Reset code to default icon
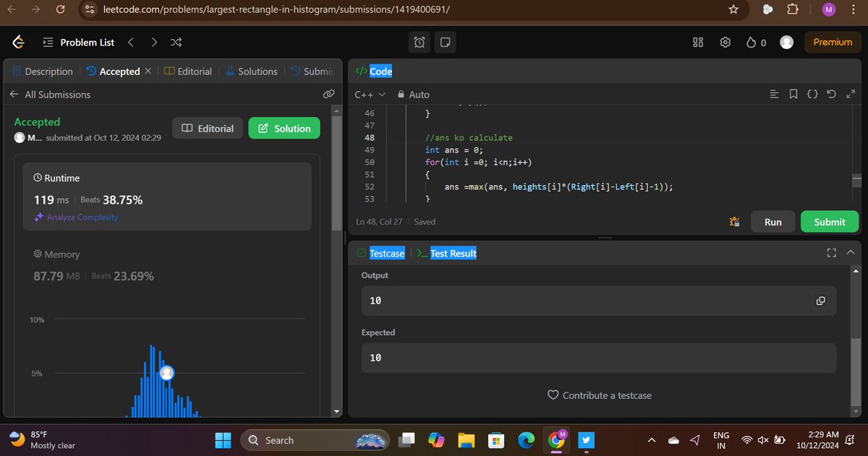Screen dimensions: 868x456 pyautogui.click(x=831, y=95)
